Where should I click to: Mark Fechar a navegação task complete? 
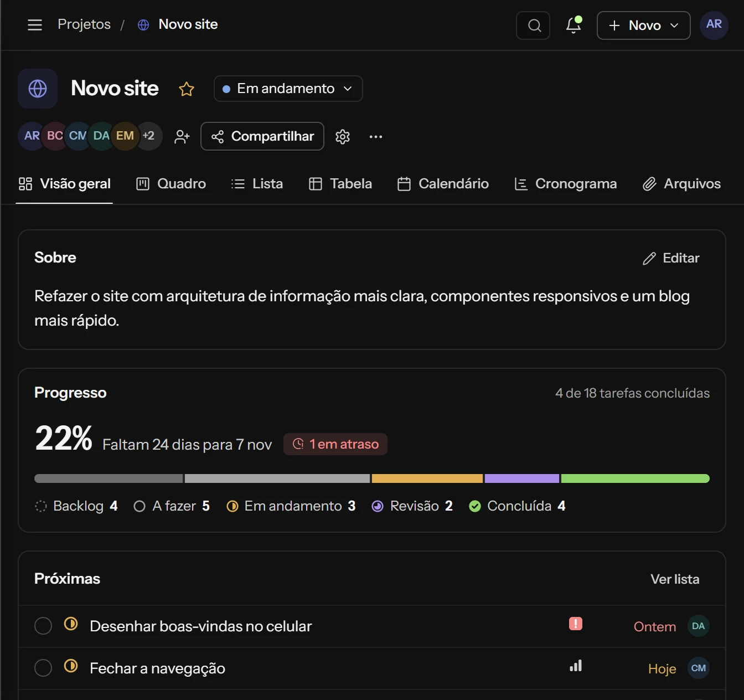pos(43,668)
